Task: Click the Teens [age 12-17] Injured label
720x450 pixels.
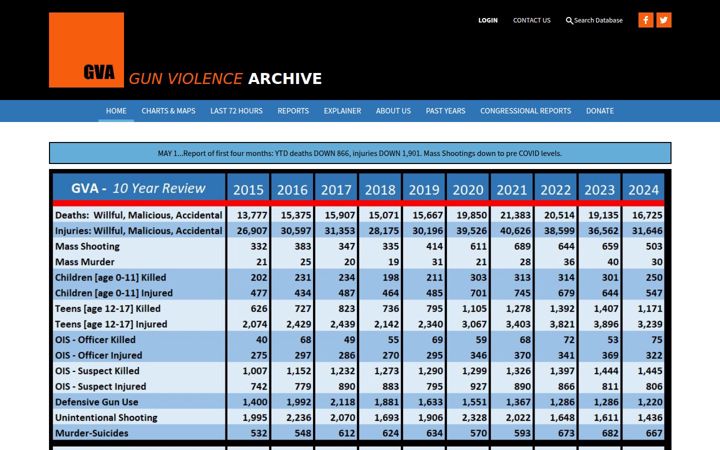Action: point(111,324)
